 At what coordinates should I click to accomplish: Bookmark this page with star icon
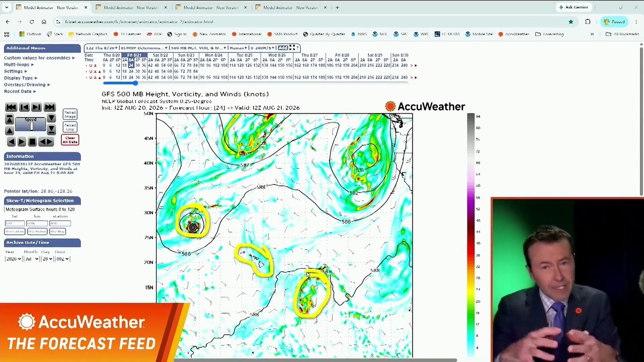point(571,22)
